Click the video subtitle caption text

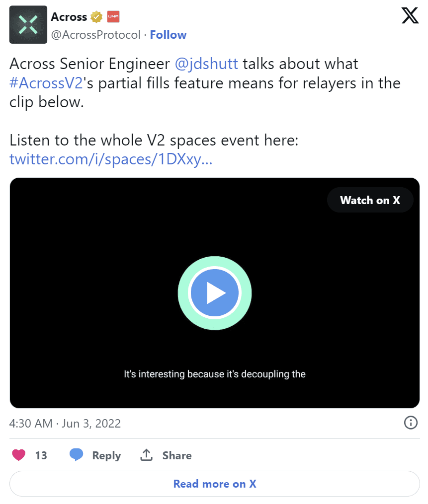(215, 374)
